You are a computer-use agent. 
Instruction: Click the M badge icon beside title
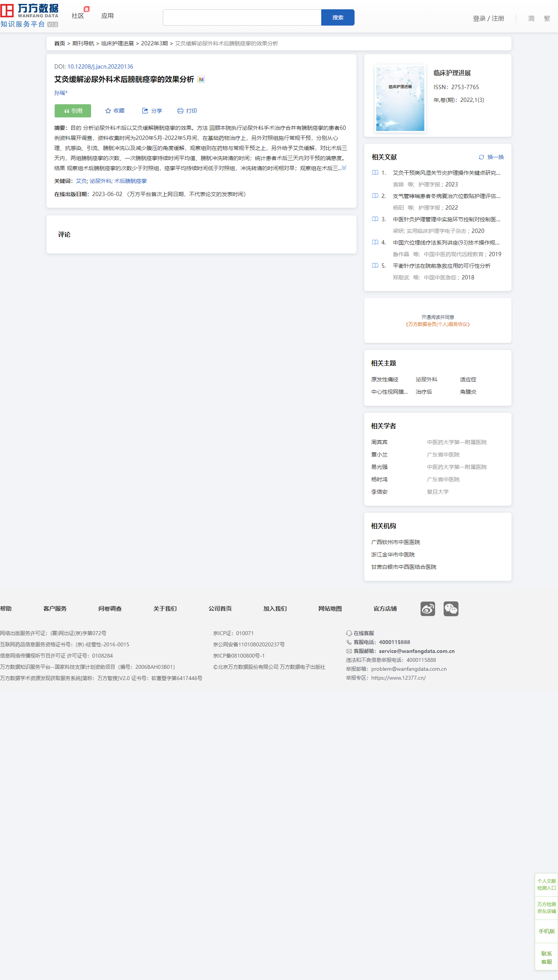point(201,79)
